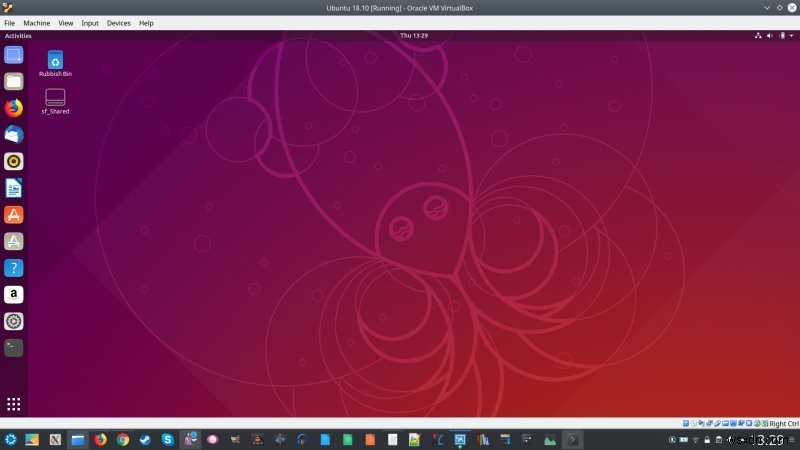Image resolution: width=800 pixels, height=450 pixels.
Task: Open the VirtualBox Input menu
Action: (x=90, y=23)
